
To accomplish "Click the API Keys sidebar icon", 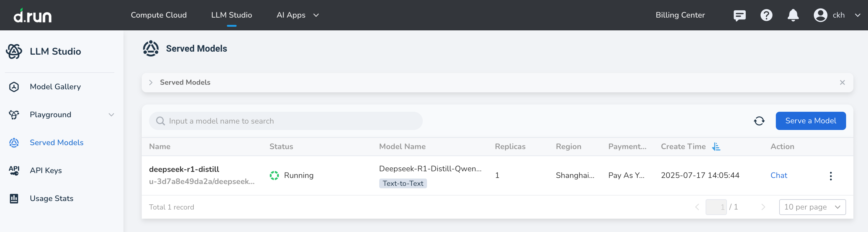I will [14, 170].
